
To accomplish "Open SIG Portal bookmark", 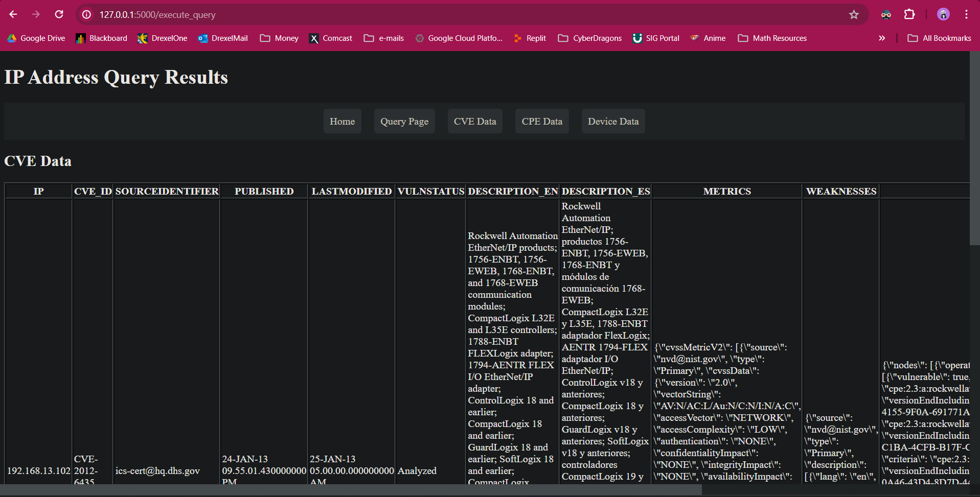I will click(x=656, y=38).
